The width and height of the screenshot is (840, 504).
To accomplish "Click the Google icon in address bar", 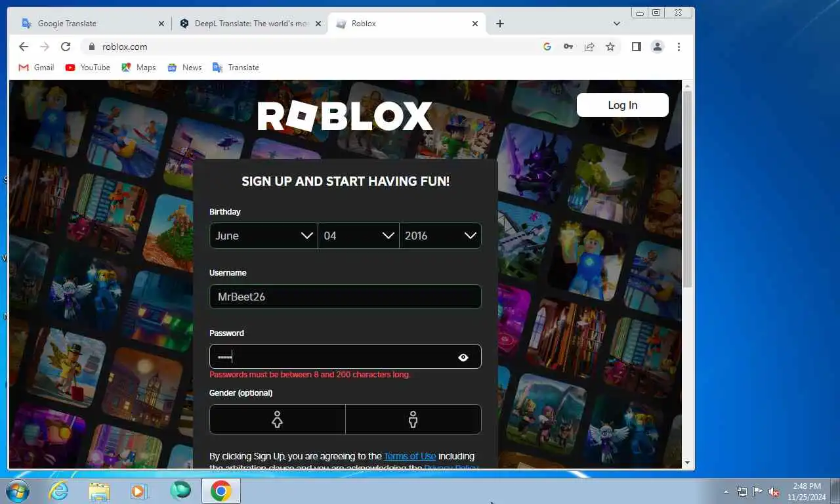I will (547, 47).
